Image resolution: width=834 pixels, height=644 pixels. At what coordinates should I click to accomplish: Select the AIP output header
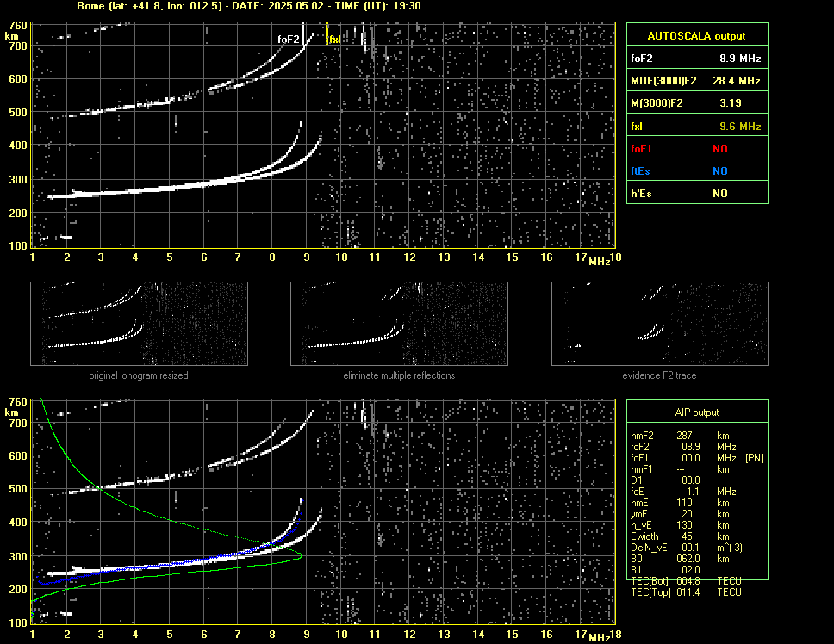pos(697,412)
